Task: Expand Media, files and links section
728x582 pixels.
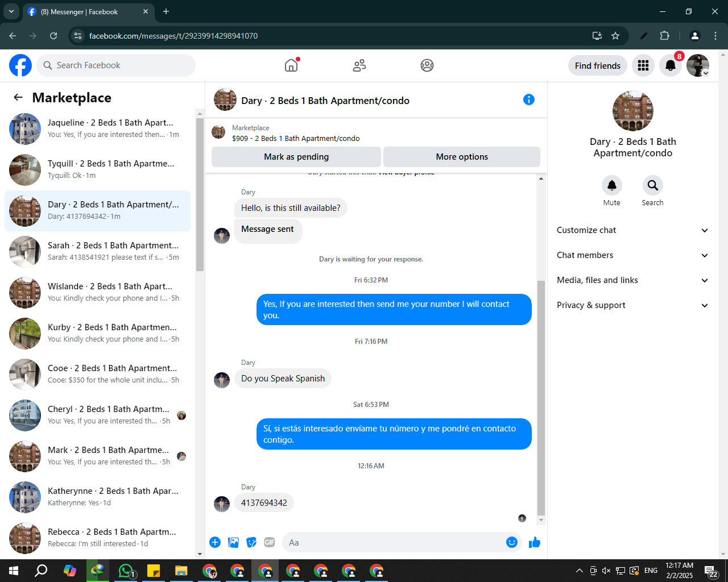Action: coord(632,280)
